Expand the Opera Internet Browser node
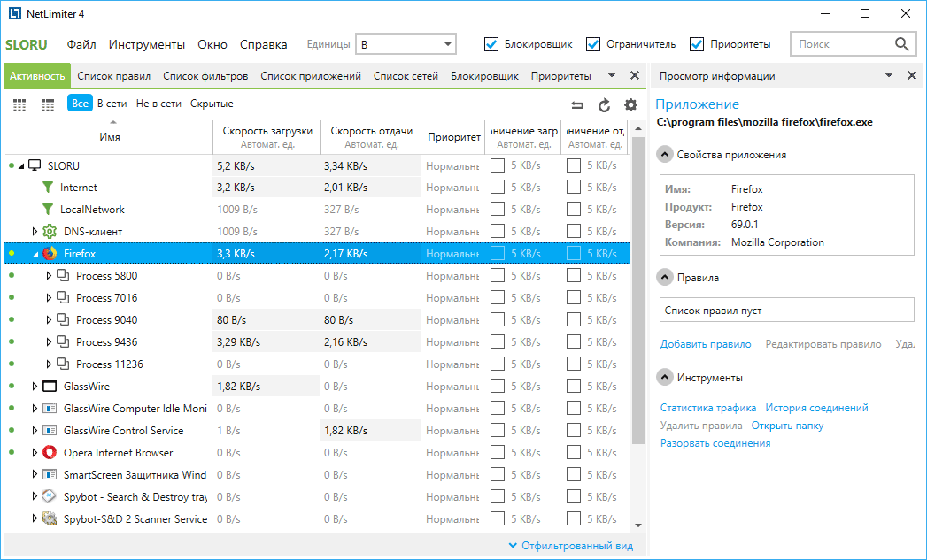The height and width of the screenshot is (560, 927). click(35, 453)
